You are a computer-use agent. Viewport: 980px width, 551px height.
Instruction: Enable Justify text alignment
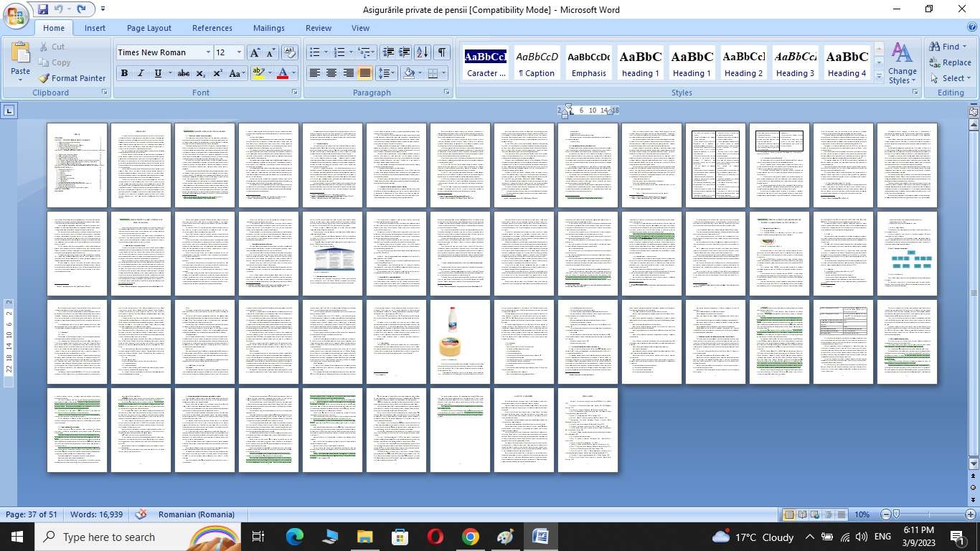point(365,73)
